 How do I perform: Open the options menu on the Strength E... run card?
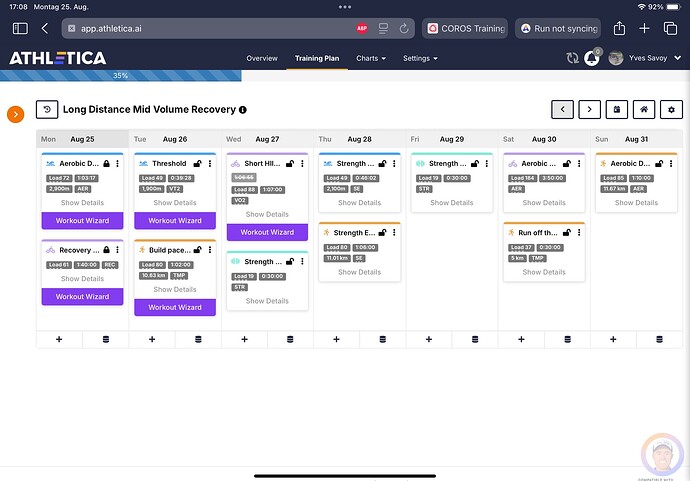point(394,232)
